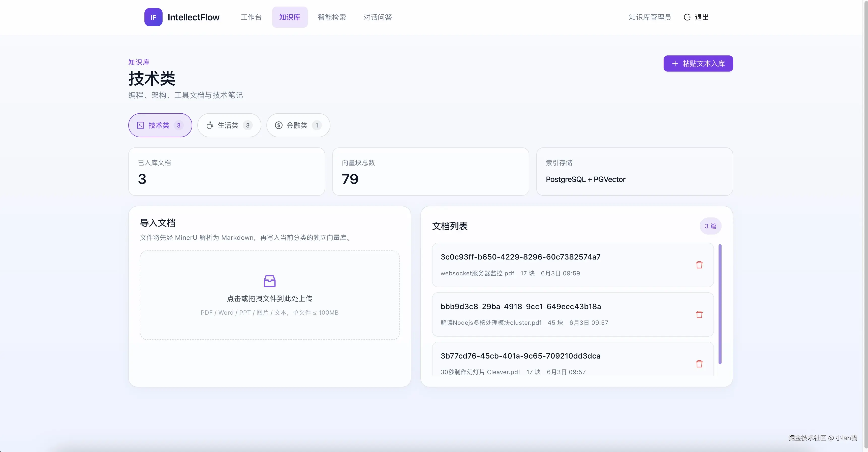Click the MinerU 解析 description line
The image size is (868, 452).
click(x=246, y=237)
